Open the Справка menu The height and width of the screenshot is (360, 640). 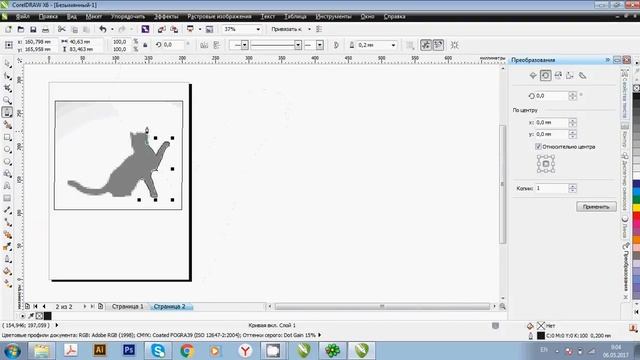pos(394,17)
